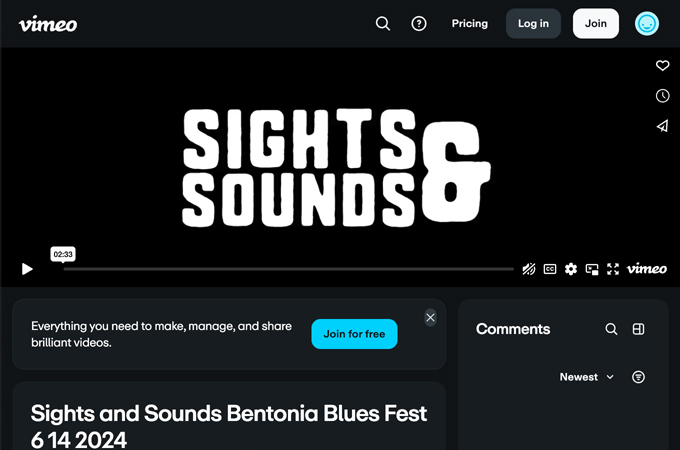Click the Log in button

[533, 23]
